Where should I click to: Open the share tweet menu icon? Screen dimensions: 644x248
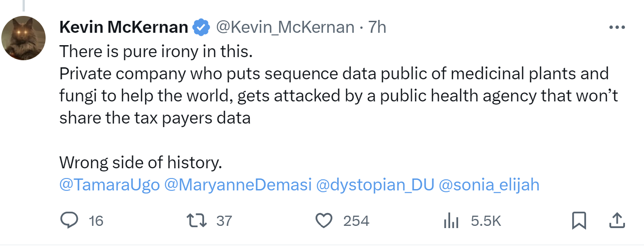[617, 220]
